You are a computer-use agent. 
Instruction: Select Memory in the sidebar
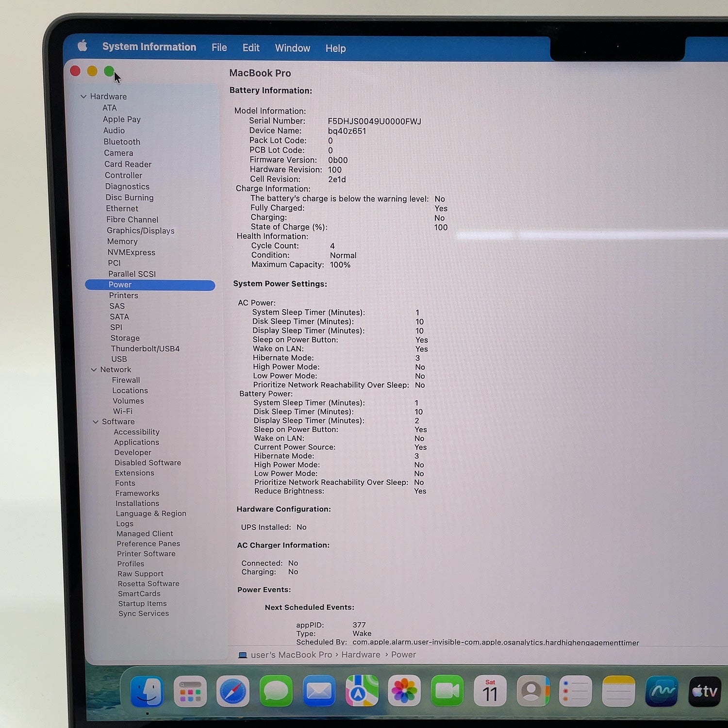click(x=122, y=241)
